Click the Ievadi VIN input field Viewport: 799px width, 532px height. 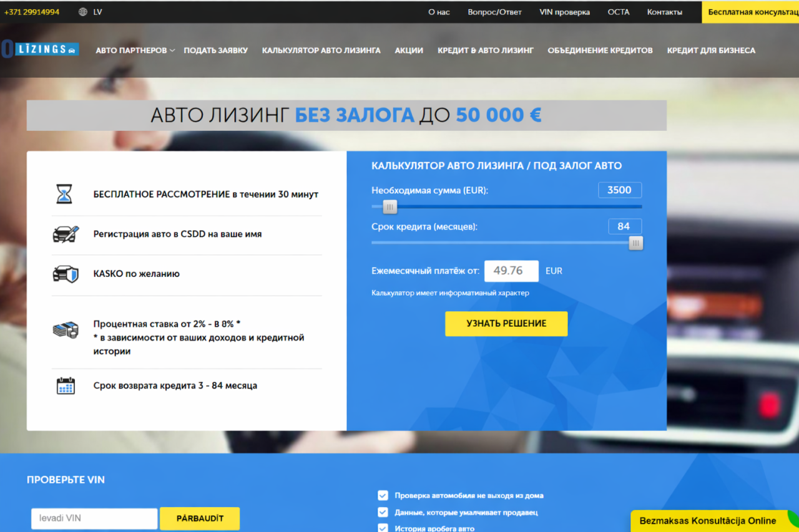pos(94,518)
